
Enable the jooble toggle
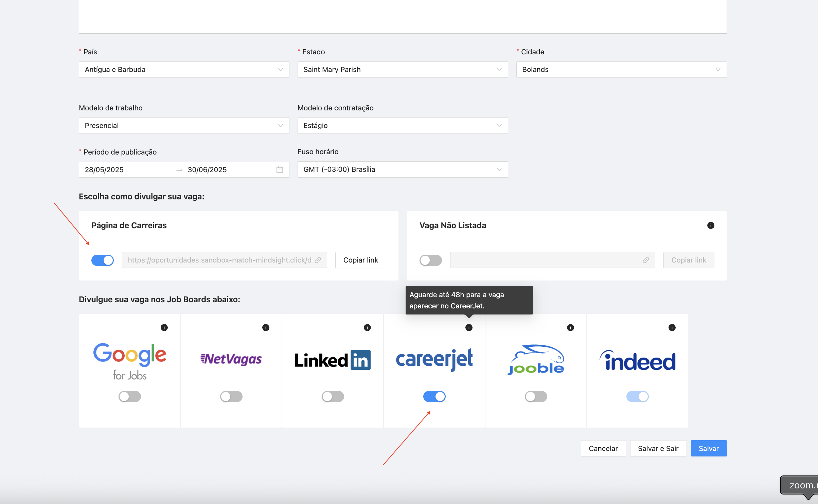[536, 396]
